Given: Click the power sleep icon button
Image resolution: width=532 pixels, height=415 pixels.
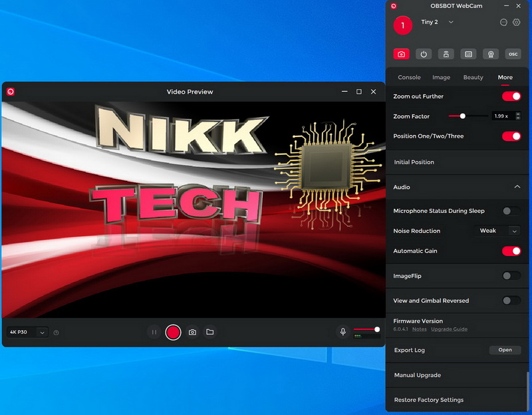Looking at the screenshot, I should (x=424, y=55).
